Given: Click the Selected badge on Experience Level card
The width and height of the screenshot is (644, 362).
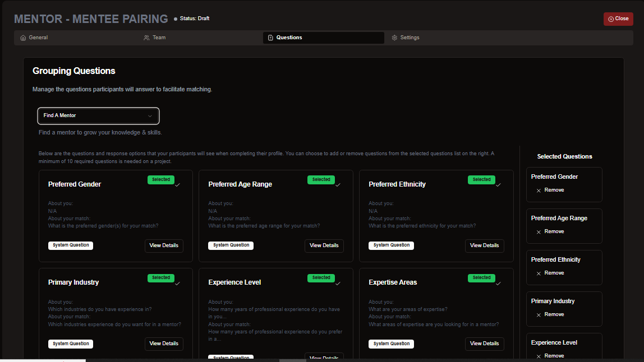Looking at the screenshot, I should [321, 278].
